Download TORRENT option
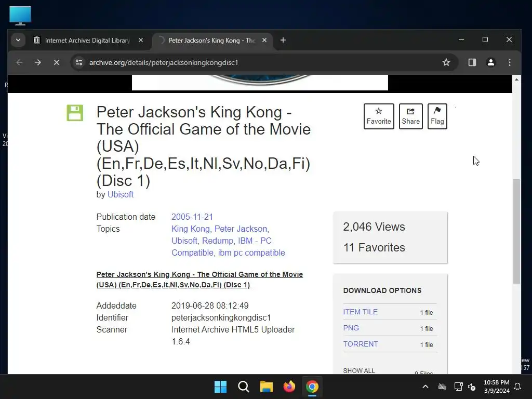532x399 pixels. (x=361, y=344)
